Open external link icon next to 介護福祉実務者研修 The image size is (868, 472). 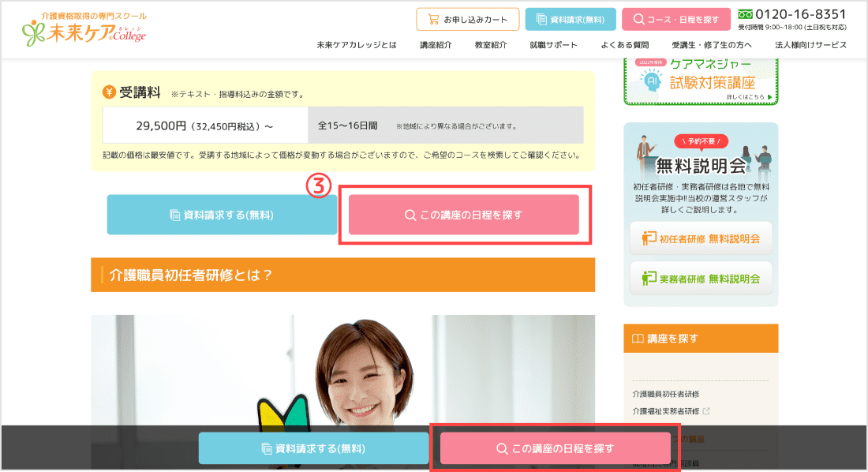[x=707, y=410]
